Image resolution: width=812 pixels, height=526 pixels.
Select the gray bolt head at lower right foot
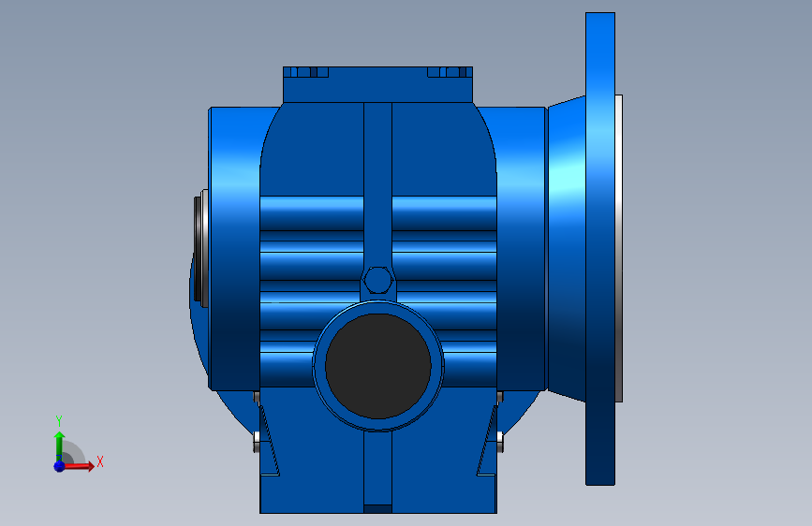500,442
